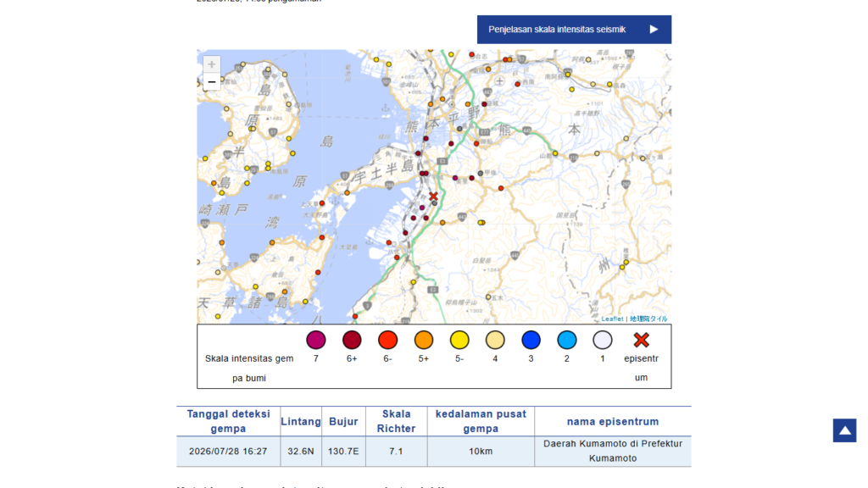
Task: Click the 'Tanggal deteksi gempa' column header
Action: point(228,421)
